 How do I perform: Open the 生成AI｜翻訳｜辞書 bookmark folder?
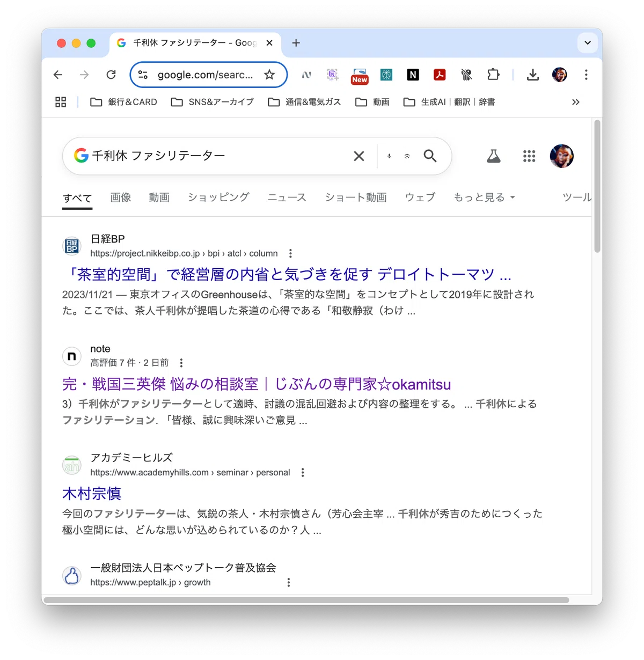449,102
